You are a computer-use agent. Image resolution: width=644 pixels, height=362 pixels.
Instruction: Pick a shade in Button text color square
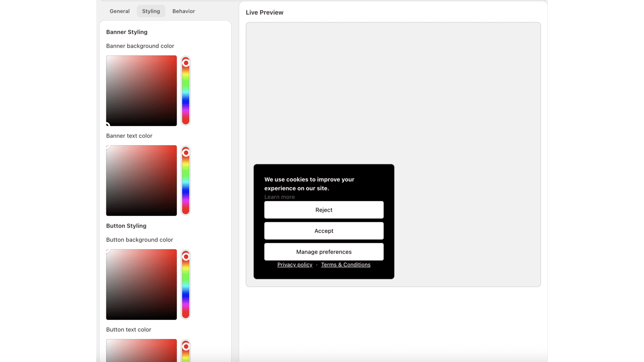141,350
